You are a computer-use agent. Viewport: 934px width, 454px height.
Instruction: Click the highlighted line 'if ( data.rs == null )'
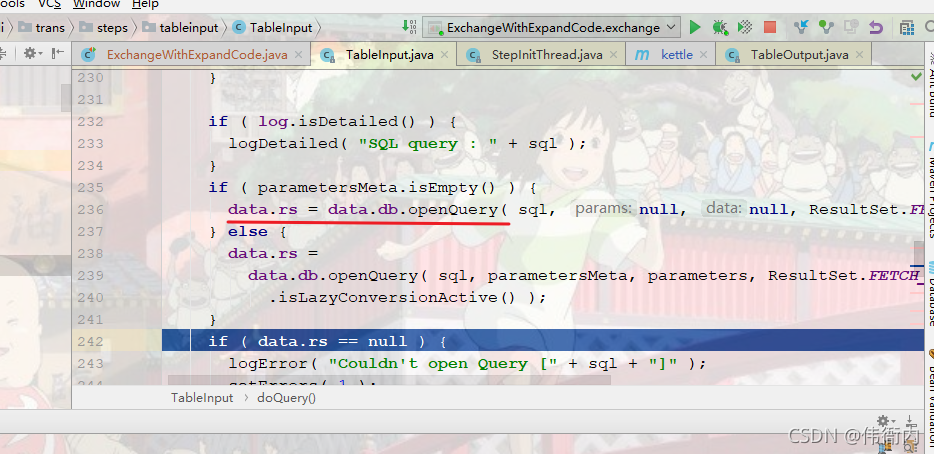[542, 341]
